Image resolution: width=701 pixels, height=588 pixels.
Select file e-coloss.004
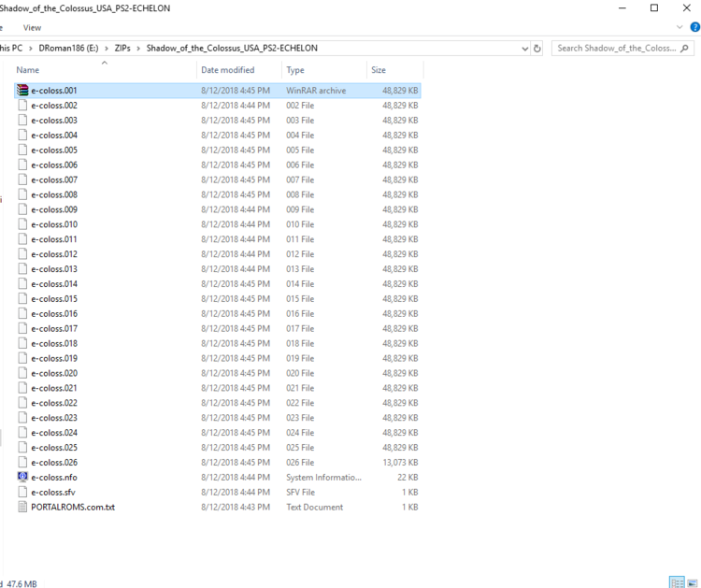54,135
